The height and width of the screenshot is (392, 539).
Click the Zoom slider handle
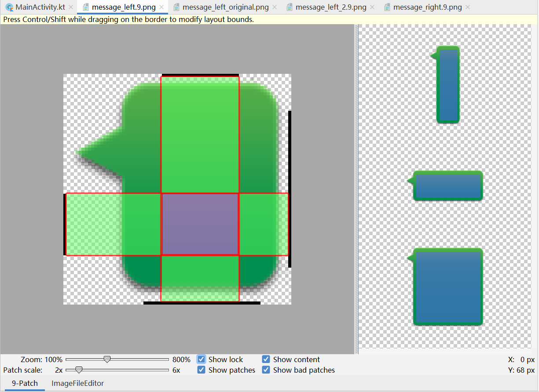tap(106, 359)
